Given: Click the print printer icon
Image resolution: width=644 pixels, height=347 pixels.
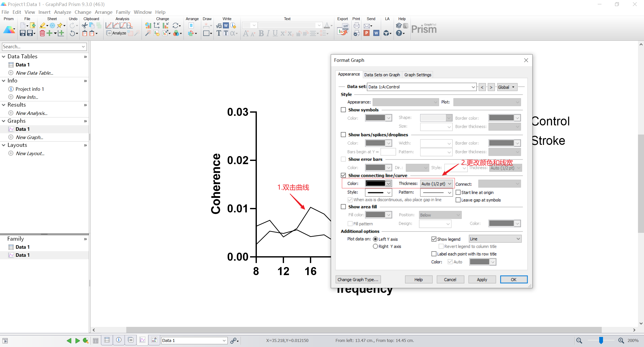Looking at the screenshot, I should [356, 25].
